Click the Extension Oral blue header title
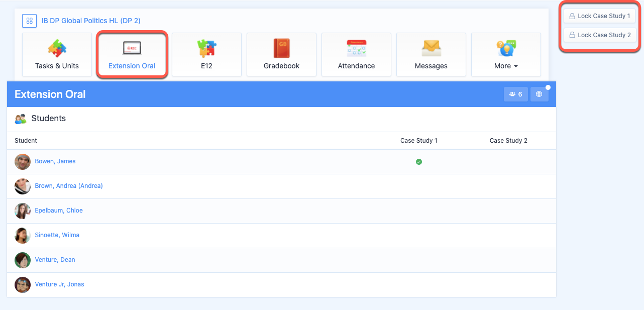644x310 pixels. tap(50, 94)
